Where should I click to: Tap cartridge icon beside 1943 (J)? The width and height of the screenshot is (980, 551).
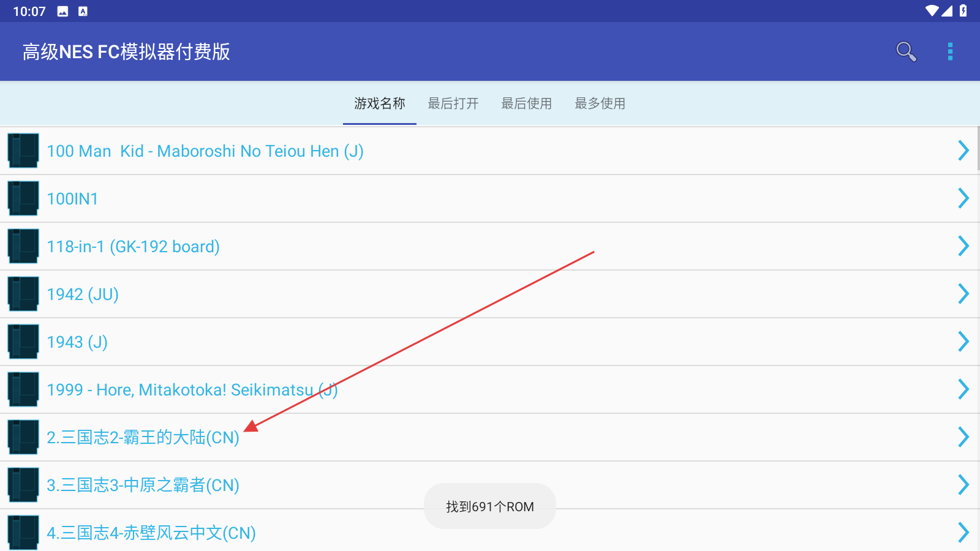click(x=23, y=342)
